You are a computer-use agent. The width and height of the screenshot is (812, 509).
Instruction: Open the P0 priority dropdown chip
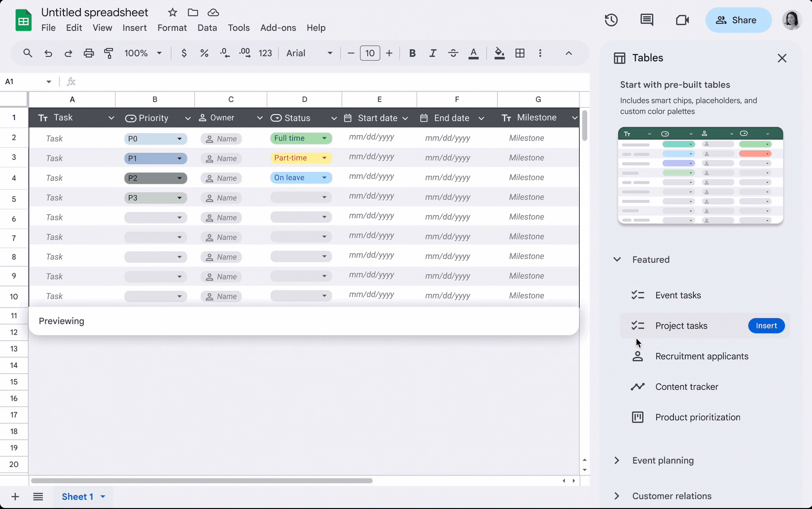(156, 139)
